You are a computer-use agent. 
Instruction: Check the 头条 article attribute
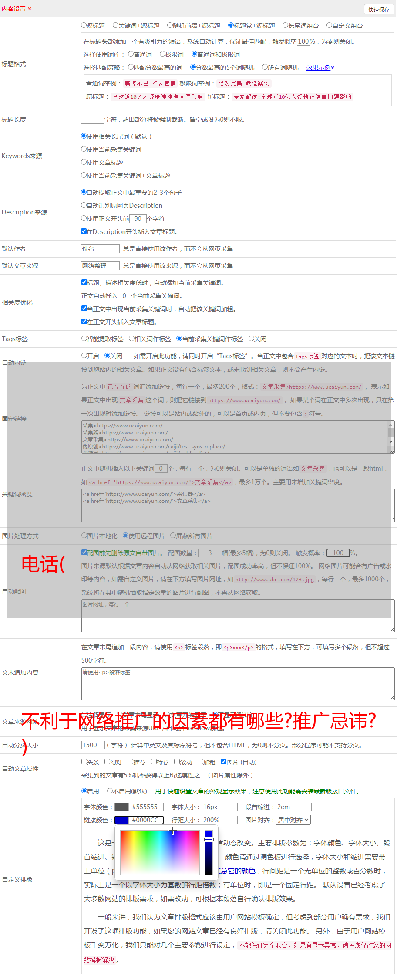pos(84,762)
